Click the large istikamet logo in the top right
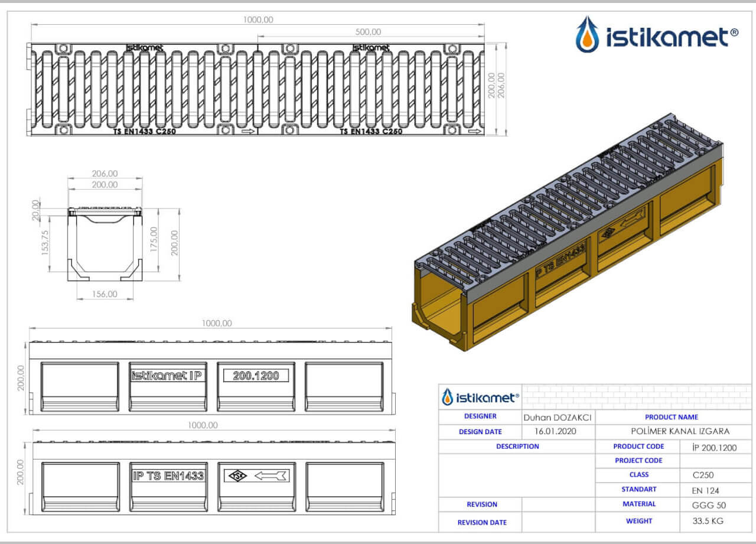The height and width of the screenshot is (544, 756). pos(657,35)
